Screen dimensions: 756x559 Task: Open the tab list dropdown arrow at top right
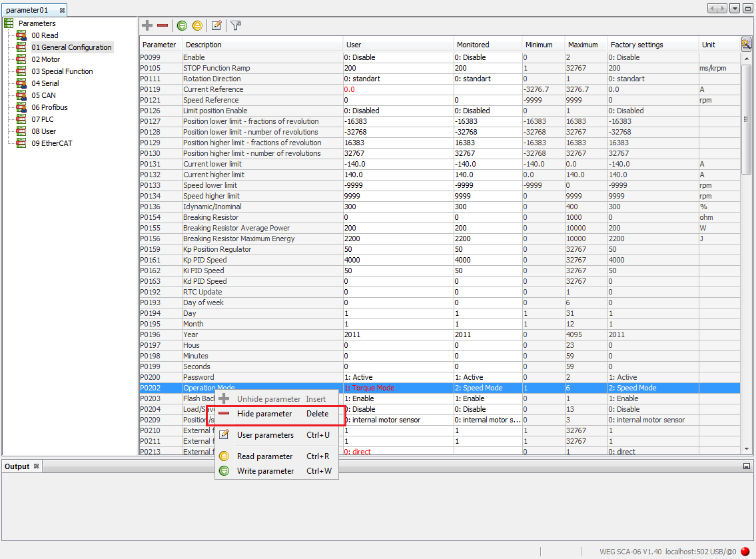coord(735,7)
